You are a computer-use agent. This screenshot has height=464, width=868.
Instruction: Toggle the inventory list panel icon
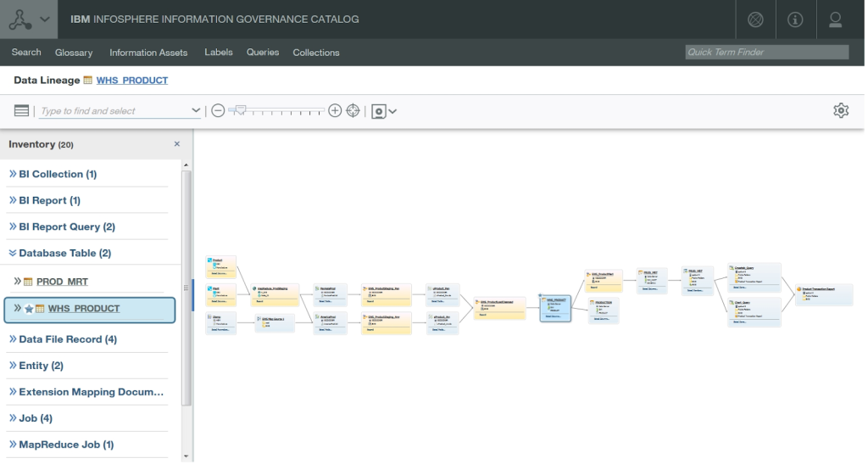pos(21,111)
